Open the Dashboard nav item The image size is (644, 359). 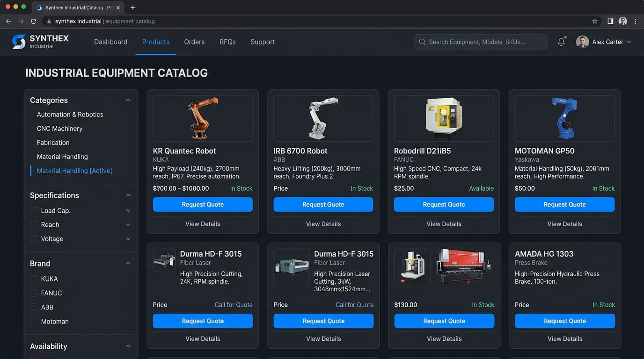pyautogui.click(x=110, y=42)
